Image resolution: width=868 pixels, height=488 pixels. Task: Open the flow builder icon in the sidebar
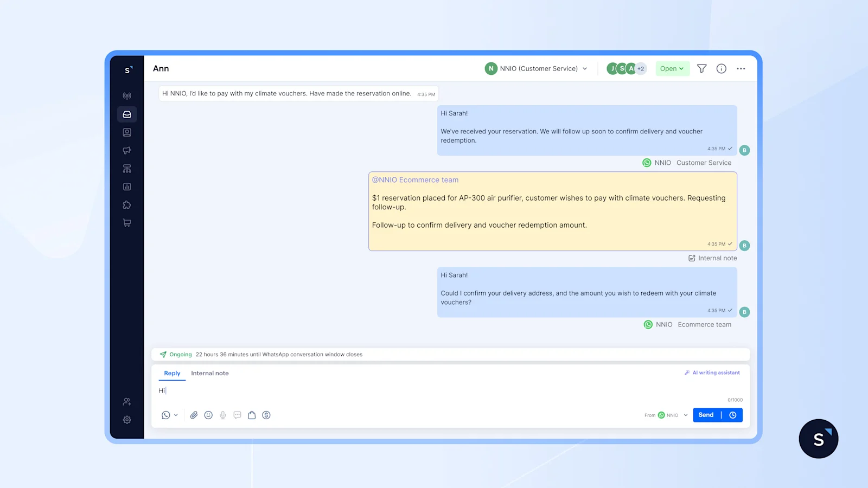point(127,169)
